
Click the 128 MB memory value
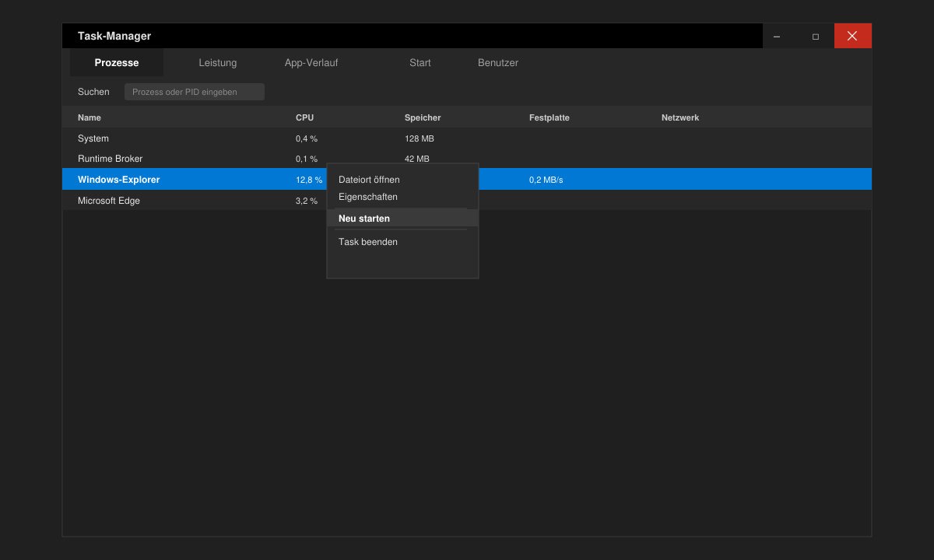420,138
